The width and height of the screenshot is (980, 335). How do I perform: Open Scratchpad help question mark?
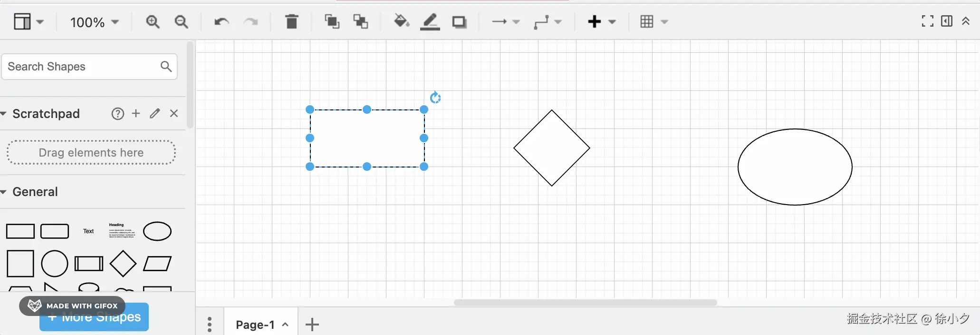[x=117, y=113]
